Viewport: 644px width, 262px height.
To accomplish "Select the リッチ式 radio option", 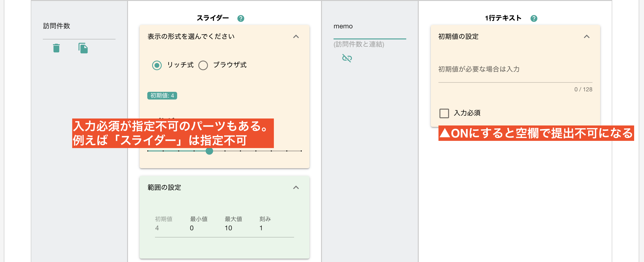I will pos(157,65).
